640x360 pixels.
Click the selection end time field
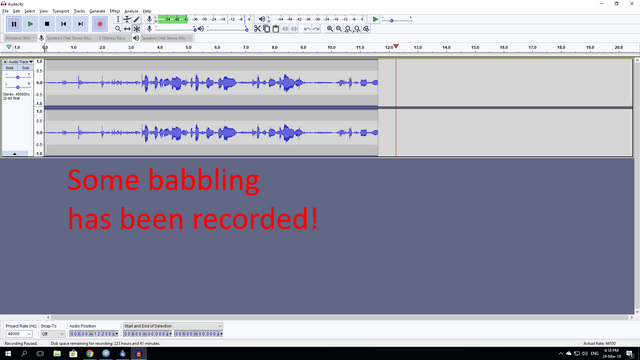point(199,334)
